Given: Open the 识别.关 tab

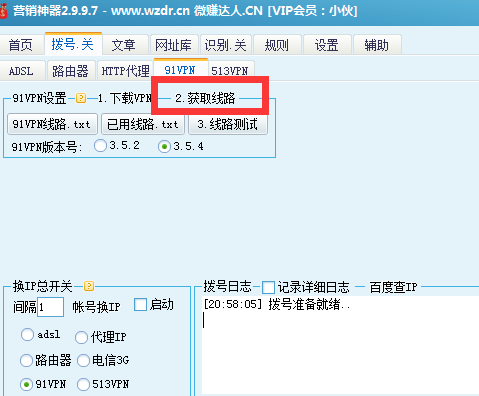Looking at the screenshot, I should (x=226, y=45).
